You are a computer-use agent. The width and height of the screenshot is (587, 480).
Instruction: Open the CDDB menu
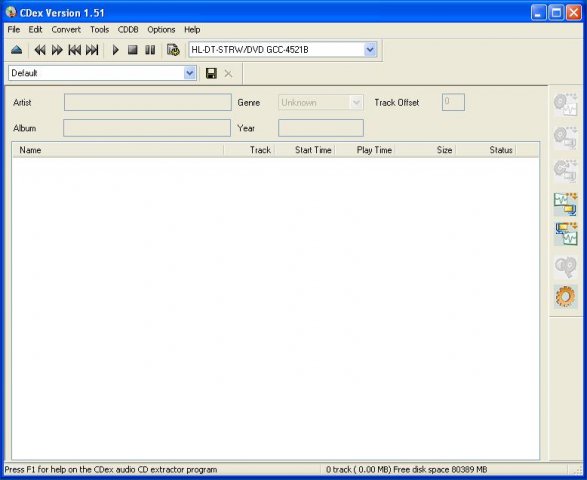click(128, 30)
